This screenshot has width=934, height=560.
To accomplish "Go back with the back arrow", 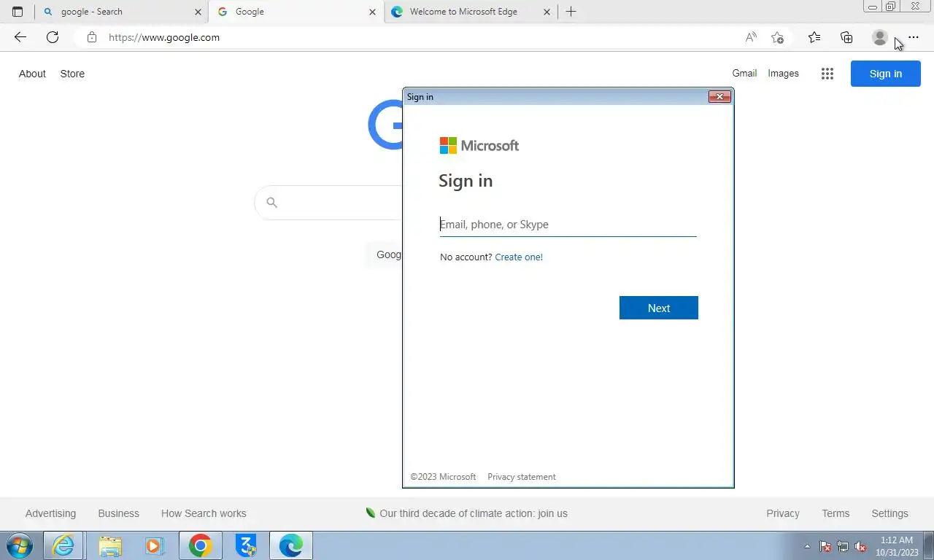I will 20,37.
